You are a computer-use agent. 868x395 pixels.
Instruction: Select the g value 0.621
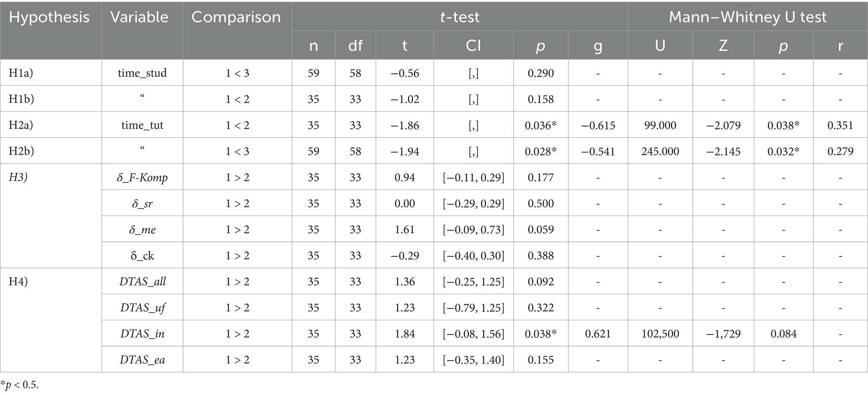pos(598,334)
